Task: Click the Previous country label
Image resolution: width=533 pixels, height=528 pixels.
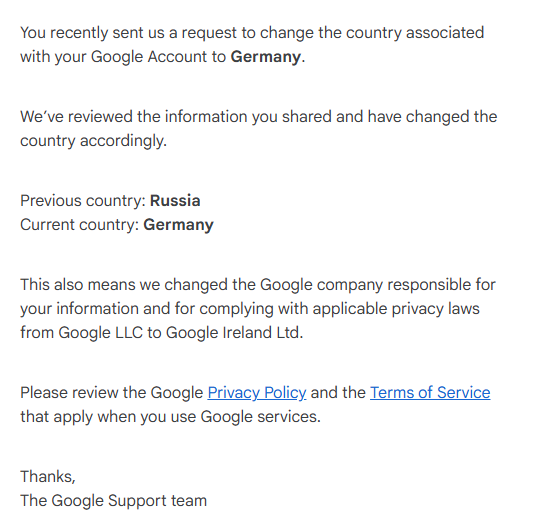Action: click(83, 201)
